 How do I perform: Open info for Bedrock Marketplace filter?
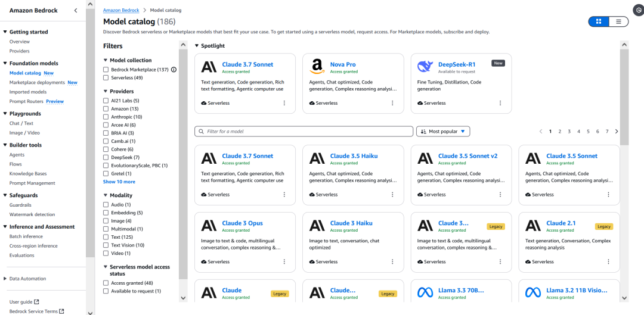(x=174, y=70)
